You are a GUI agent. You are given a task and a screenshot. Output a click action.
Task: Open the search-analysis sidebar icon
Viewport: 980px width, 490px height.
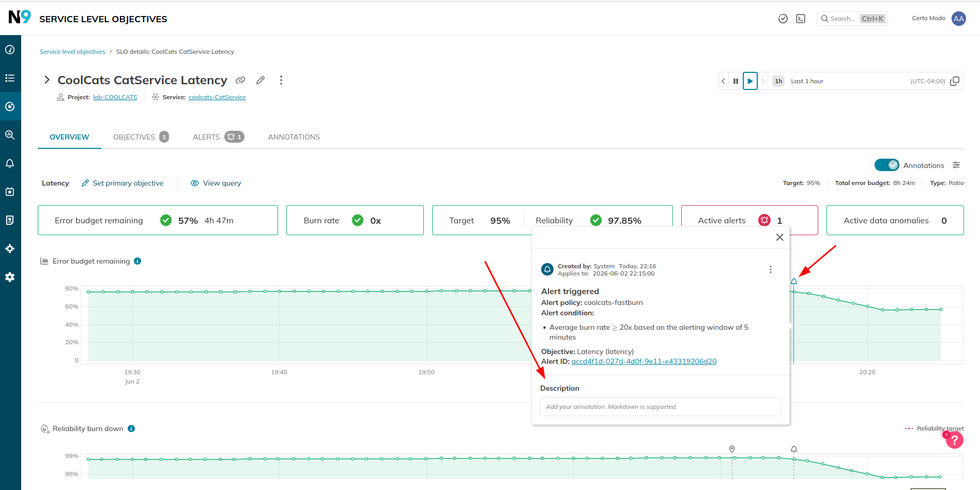[10, 135]
